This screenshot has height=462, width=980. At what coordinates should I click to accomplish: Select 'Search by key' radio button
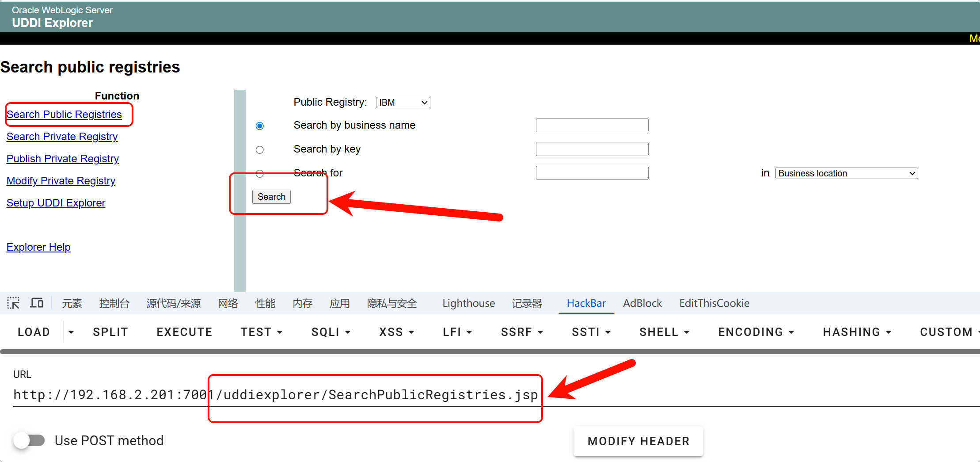(260, 150)
